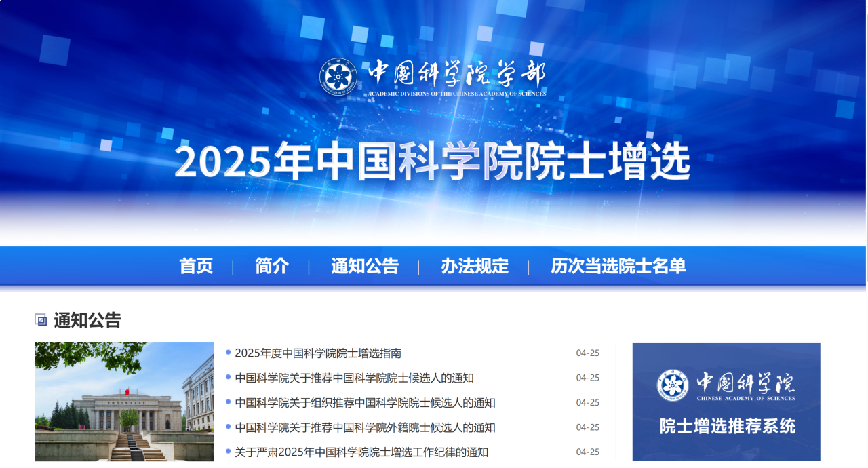
Task: Click the 院士增选推荐系统 banner text
Action: 727,426
